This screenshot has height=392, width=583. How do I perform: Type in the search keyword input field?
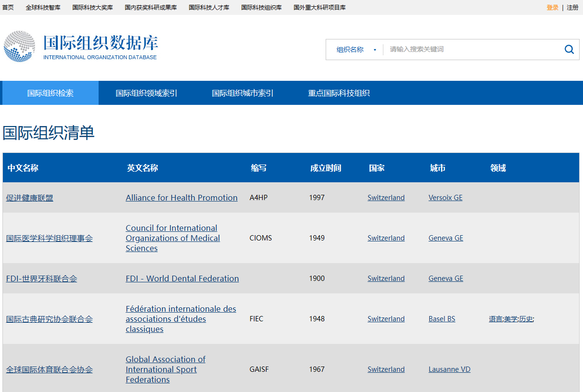(x=471, y=50)
